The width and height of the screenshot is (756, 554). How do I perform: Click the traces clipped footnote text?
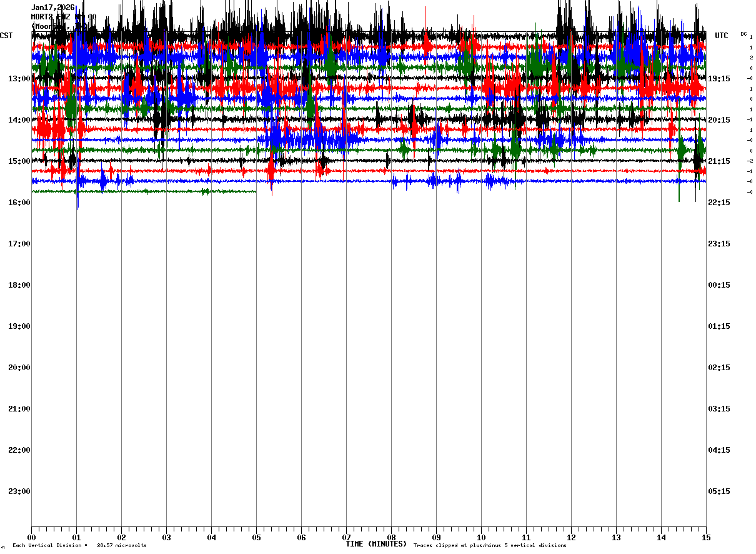490,546
